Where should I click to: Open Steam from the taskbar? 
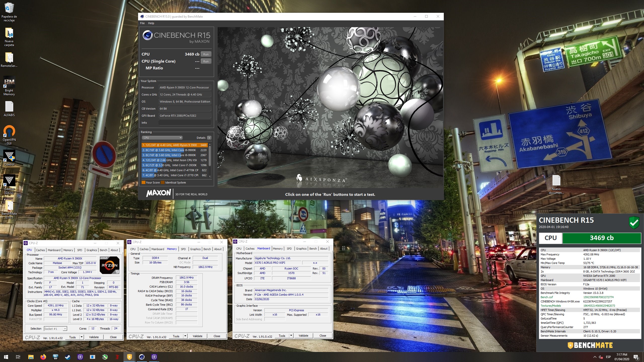pos(68,357)
